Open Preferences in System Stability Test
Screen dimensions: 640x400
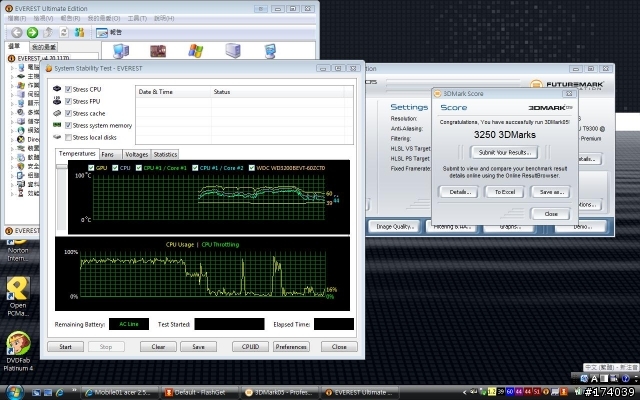click(291, 347)
